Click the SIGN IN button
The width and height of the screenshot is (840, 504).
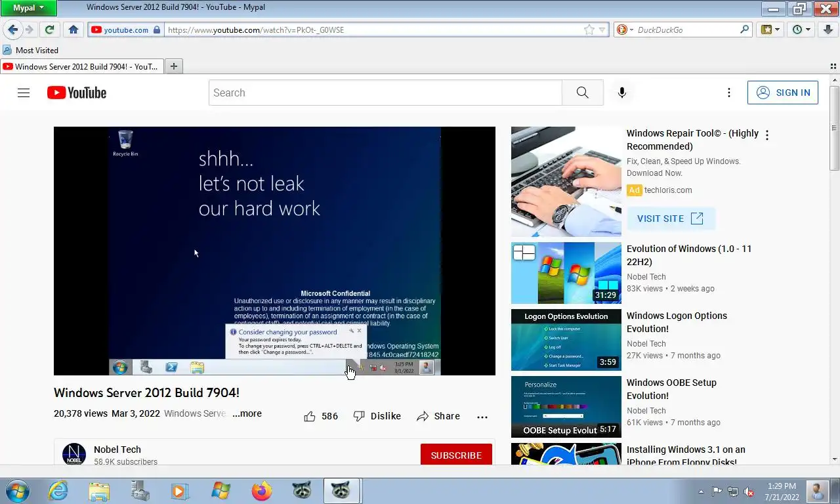(x=783, y=93)
